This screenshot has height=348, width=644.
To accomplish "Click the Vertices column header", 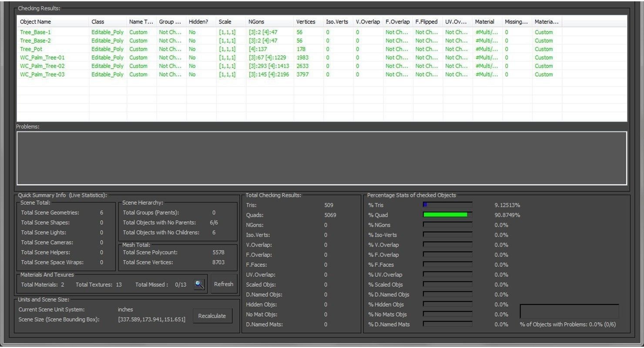I will 309,22.
